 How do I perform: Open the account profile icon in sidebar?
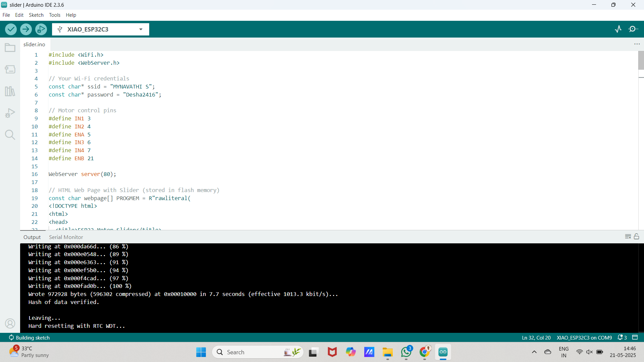(x=10, y=323)
